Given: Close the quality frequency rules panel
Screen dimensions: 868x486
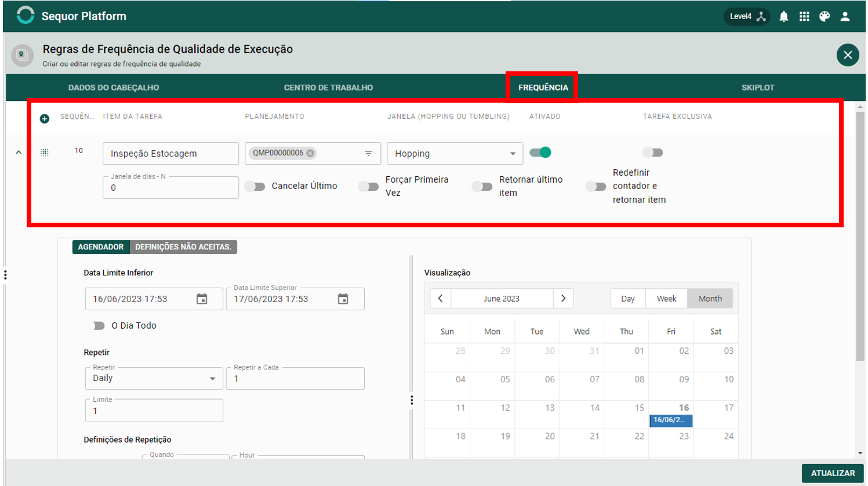Looking at the screenshot, I should coord(848,55).
